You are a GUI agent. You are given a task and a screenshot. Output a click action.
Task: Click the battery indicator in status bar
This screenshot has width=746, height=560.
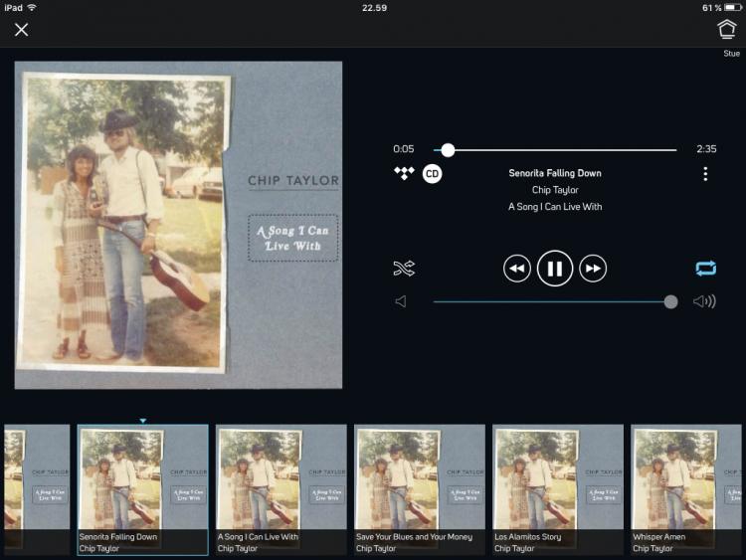click(733, 8)
